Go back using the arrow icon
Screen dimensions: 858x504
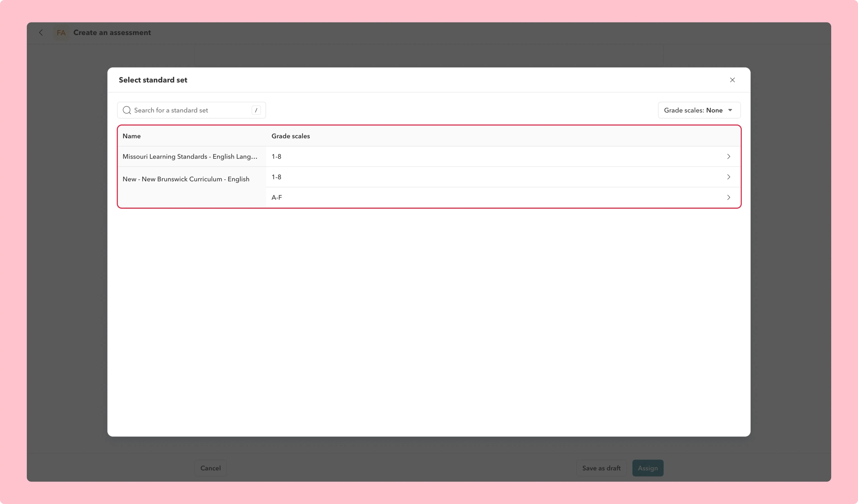(x=41, y=33)
